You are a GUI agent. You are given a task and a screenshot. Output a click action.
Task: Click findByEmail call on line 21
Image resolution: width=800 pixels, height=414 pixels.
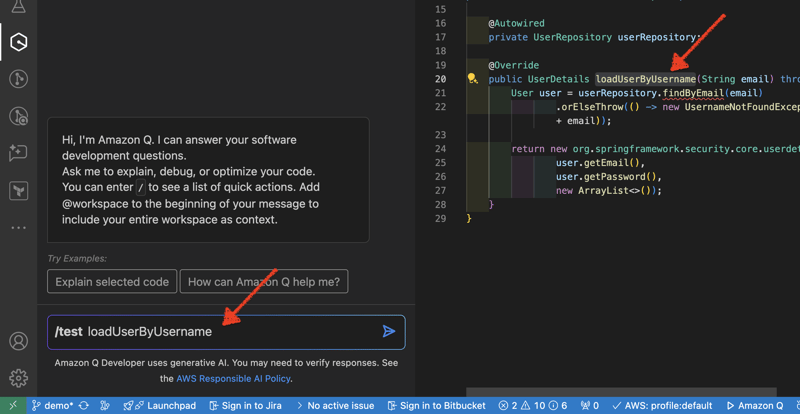[692, 93]
